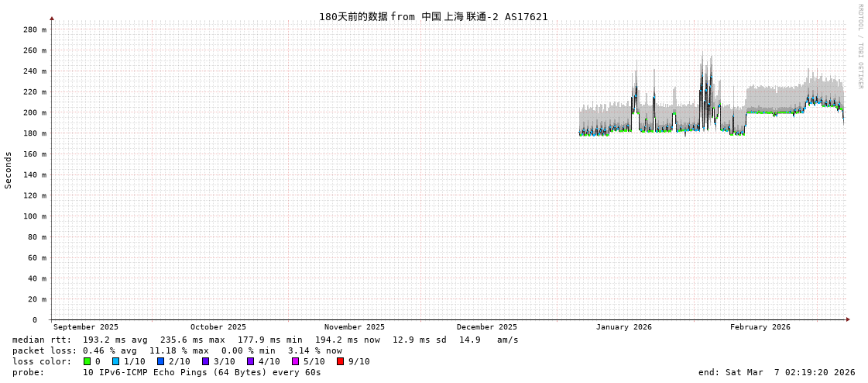Viewport: 868px width, 383px height.
Task: Select the blue 2/10 loss color swatch
Action: [160, 361]
